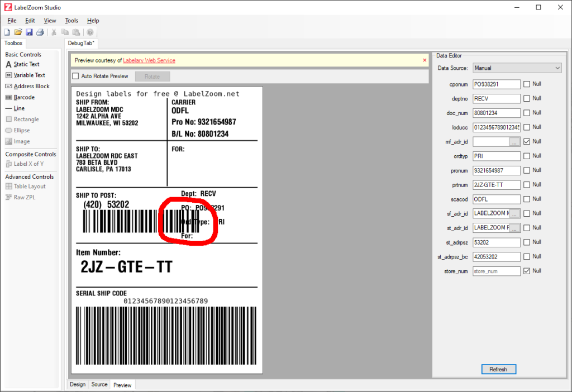Select the Toolbox panel tab

click(x=13, y=43)
